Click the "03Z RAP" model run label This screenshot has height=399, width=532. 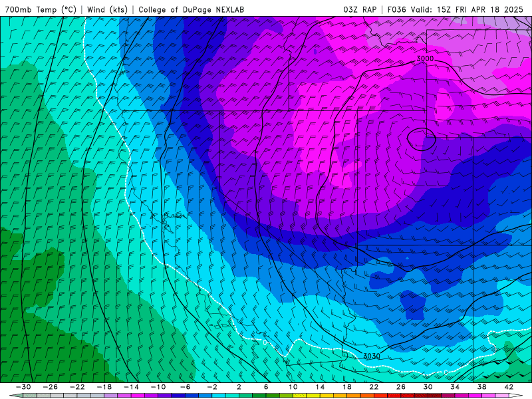click(x=360, y=9)
